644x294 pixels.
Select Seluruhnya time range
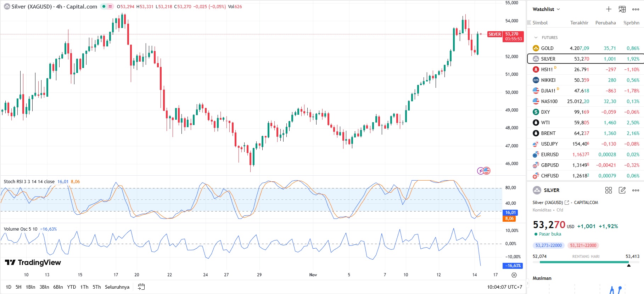(117, 287)
